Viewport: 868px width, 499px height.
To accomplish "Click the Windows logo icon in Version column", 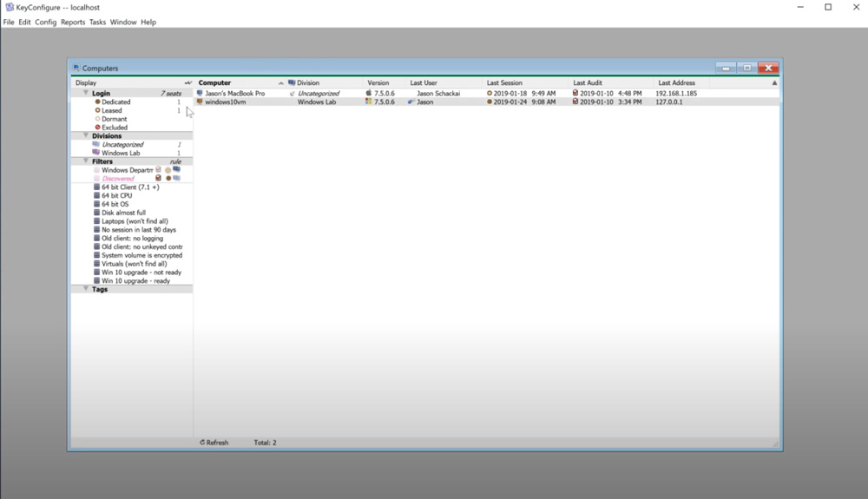I will tap(369, 102).
